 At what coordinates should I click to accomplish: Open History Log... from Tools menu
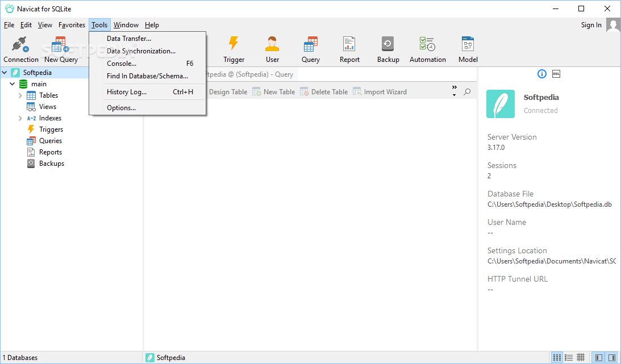(x=147, y=92)
